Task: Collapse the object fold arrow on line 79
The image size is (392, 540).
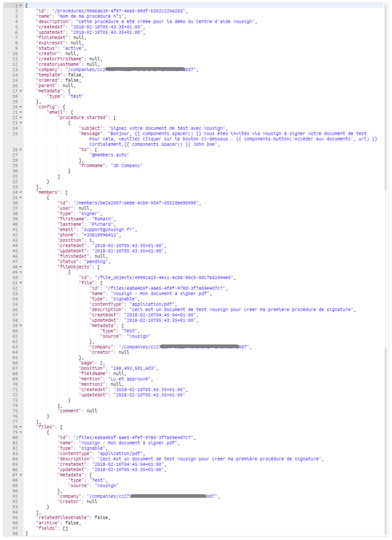Action: click(x=21, y=432)
